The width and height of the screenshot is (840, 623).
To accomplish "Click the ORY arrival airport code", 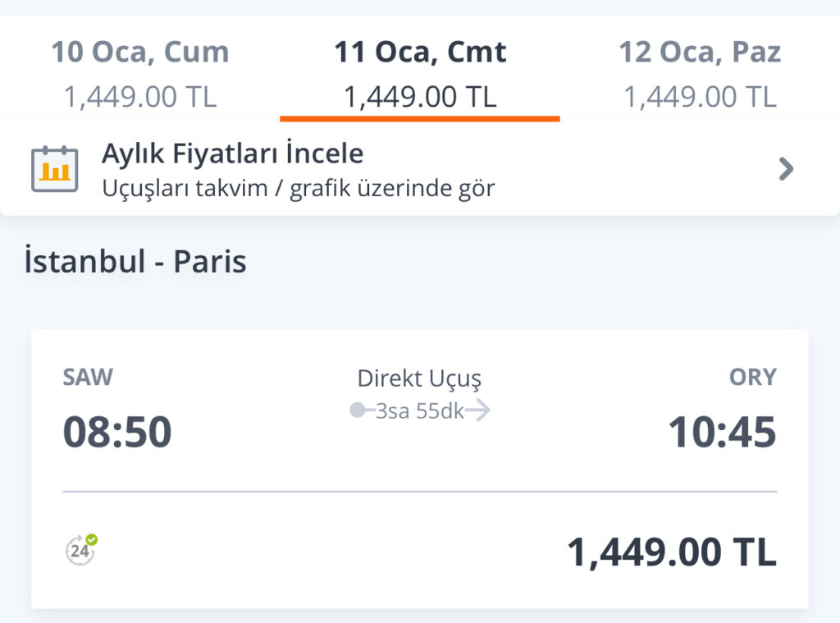I will click(x=752, y=377).
